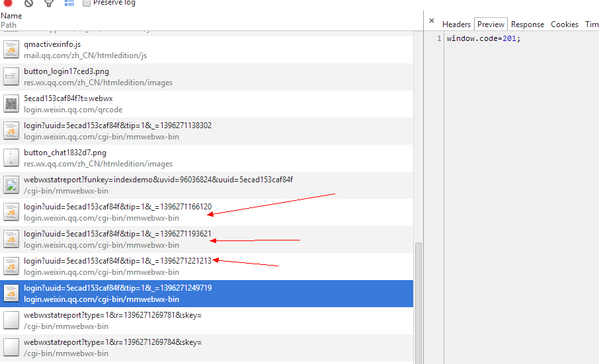Select login request ending 1396271193621
599x364 pixels.
[206, 239]
